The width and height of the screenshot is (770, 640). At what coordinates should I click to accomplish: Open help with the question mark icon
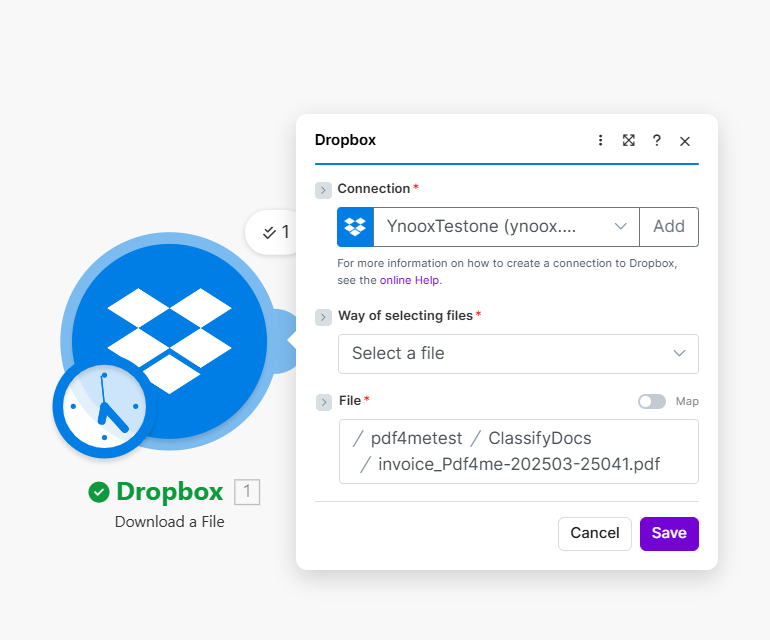point(657,140)
